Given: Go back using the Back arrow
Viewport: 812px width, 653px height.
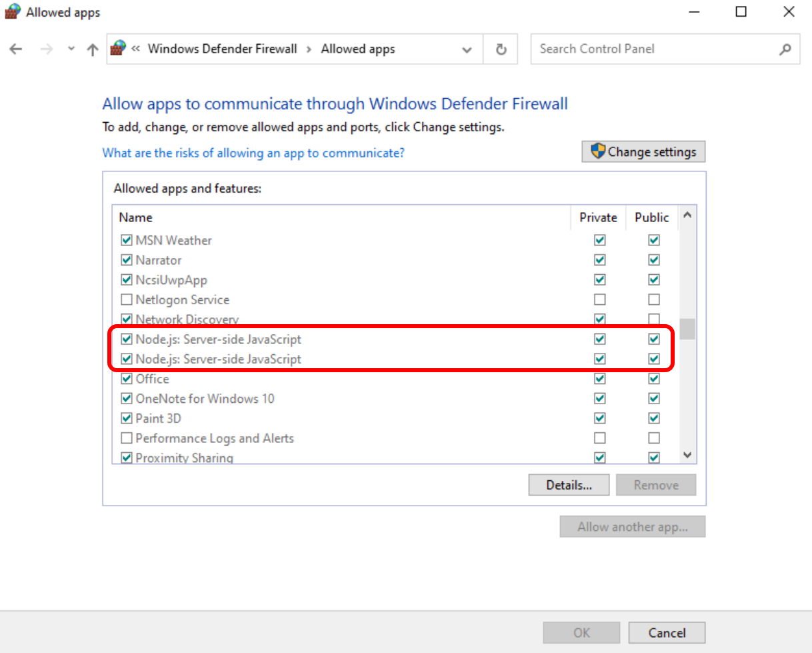Looking at the screenshot, I should coord(16,49).
